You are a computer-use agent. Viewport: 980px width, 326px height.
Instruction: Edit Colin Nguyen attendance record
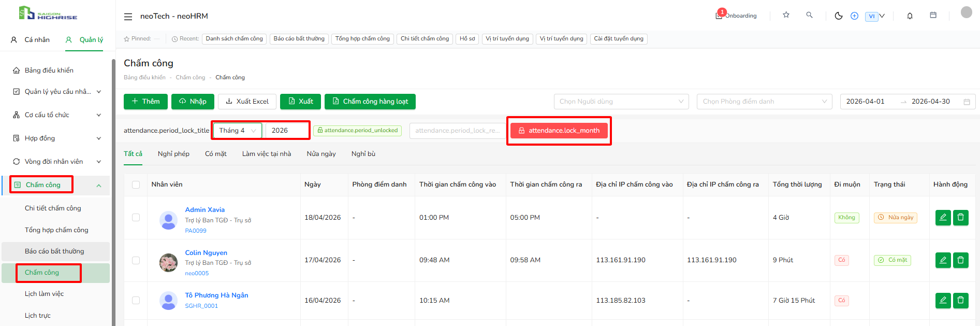click(x=943, y=260)
